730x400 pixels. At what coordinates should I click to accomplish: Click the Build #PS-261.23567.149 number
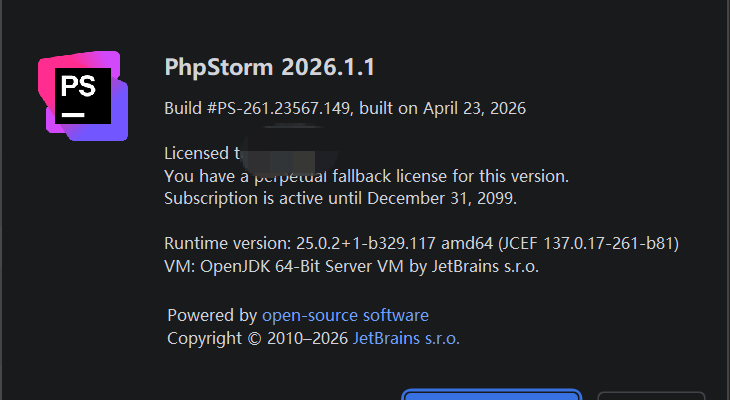pyautogui.click(x=257, y=108)
